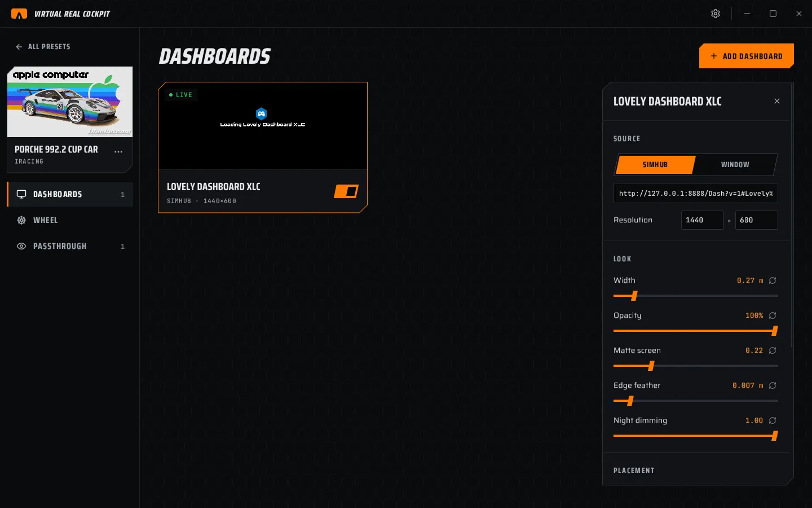Select the Porsche car preset thumbnail

[70, 102]
